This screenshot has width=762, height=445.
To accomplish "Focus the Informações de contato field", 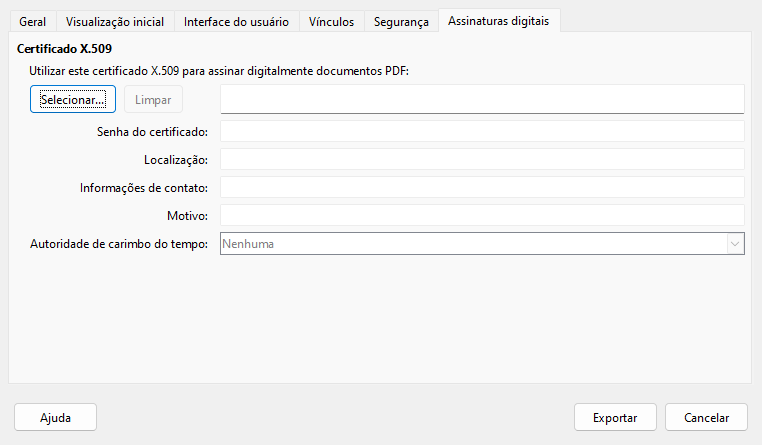I will 482,188.
